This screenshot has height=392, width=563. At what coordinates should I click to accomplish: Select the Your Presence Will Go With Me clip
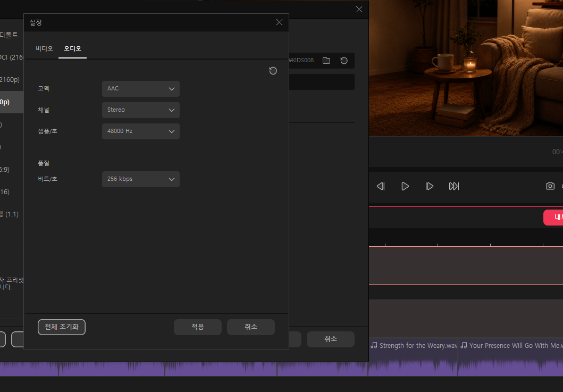(x=510, y=356)
